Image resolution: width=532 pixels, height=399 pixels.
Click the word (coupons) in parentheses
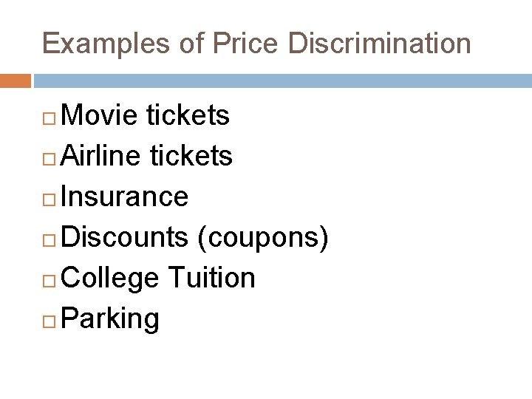pyautogui.click(x=262, y=237)
